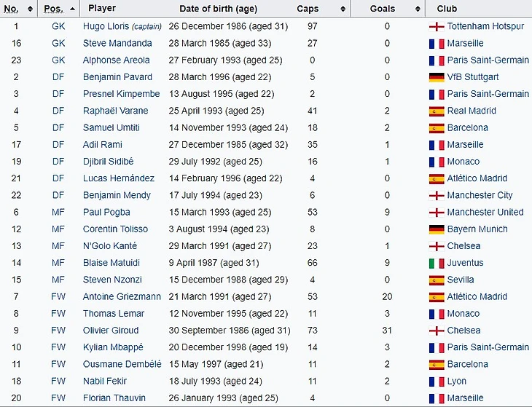The height and width of the screenshot is (407, 532).
Task: Click Spanish flag beside Real Madrid
Action: [x=437, y=111]
